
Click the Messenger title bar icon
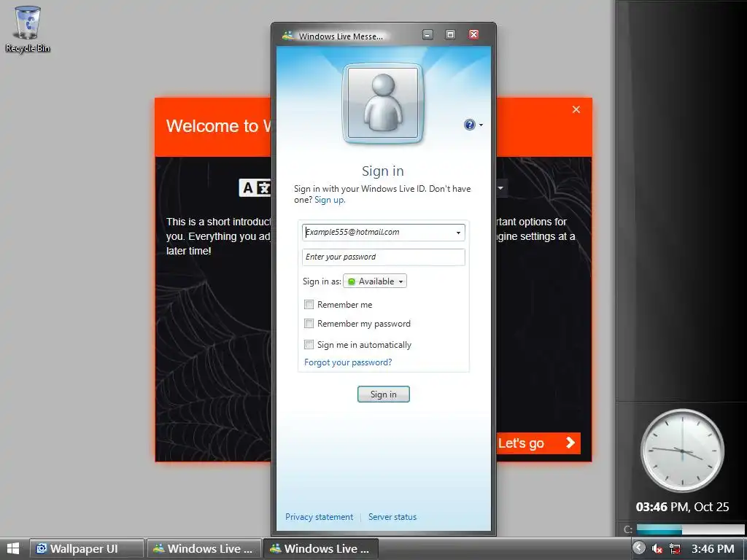[x=287, y=36]
